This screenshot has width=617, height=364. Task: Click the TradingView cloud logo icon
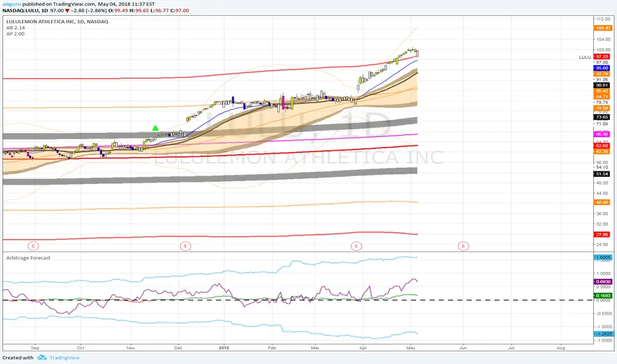coord(42,357)
